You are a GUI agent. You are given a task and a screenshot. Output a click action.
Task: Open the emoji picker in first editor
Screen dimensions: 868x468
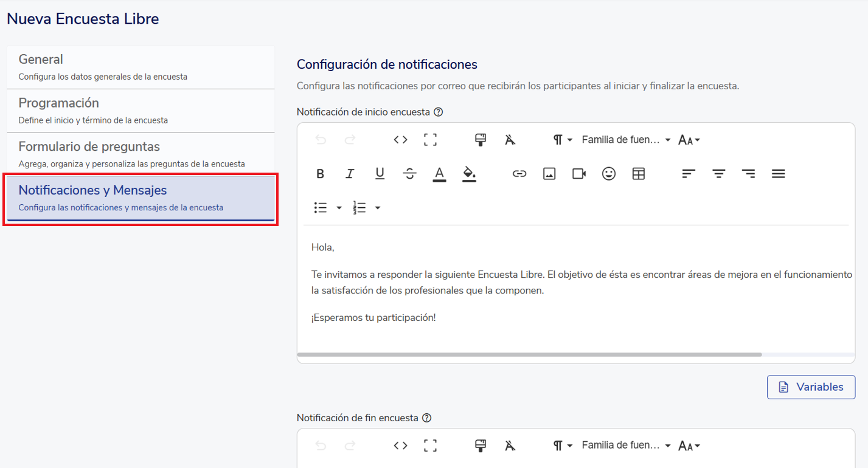coord(609,174)
